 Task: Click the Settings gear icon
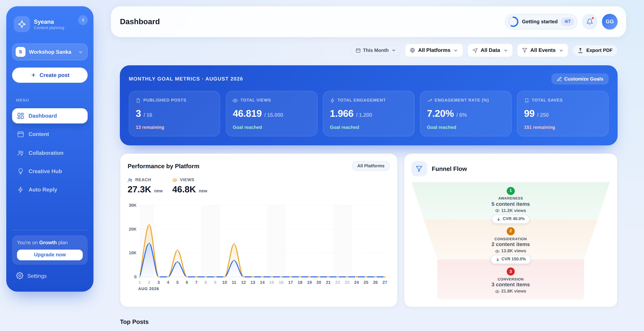(20, 276)
